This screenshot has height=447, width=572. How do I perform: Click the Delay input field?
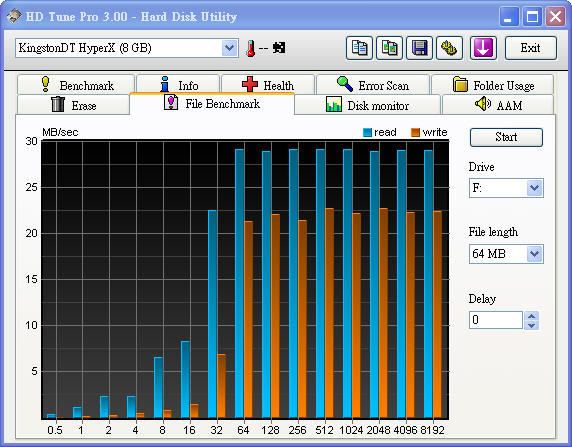coord(496,320)
